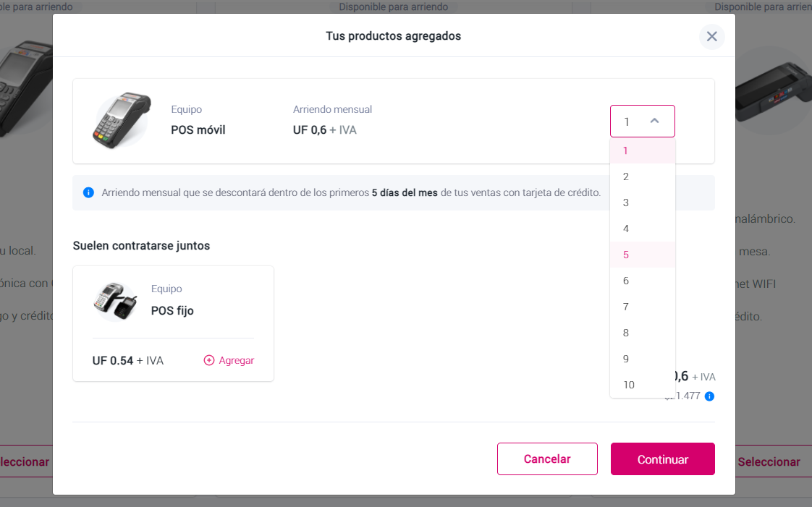Choose quantity 5 from the list
This screenshot has height=507, width=812.
click(x=643, y=255)
